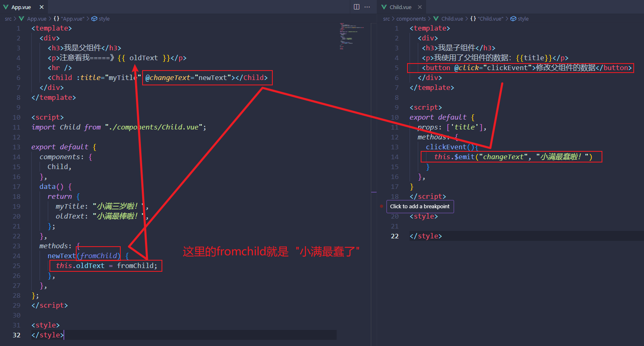This screenshot has width=644, height=346.
Task: Click the curly braces icon in App.vue breadcrumbs
Action: (x=56, y=19)
